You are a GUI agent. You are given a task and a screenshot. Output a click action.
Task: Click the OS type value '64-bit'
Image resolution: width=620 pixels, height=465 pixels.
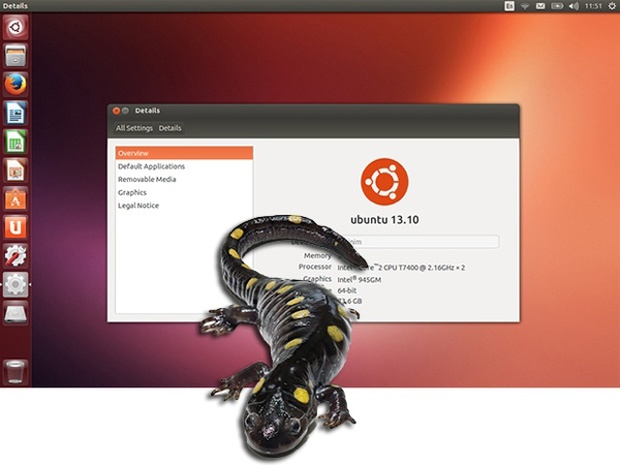347,290
